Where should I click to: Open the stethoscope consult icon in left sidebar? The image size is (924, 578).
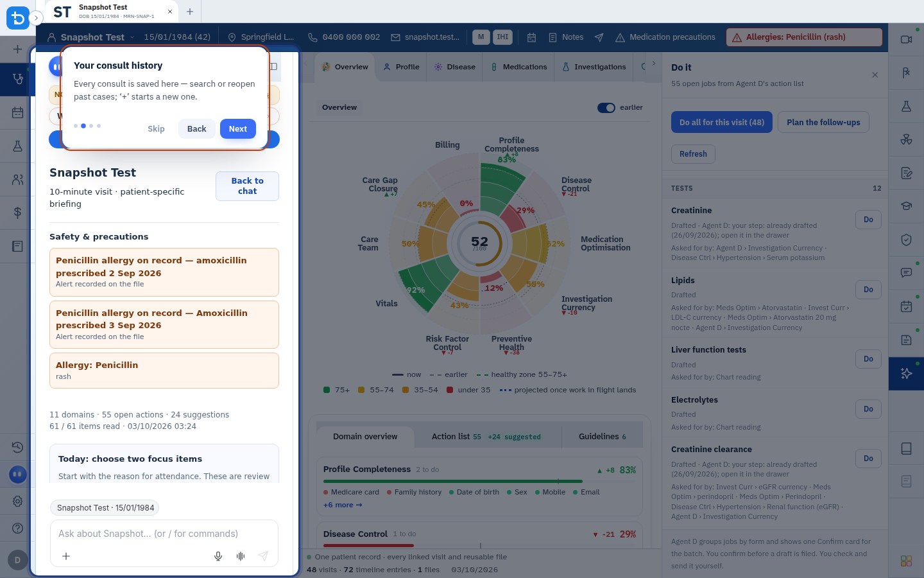(17, 79)
